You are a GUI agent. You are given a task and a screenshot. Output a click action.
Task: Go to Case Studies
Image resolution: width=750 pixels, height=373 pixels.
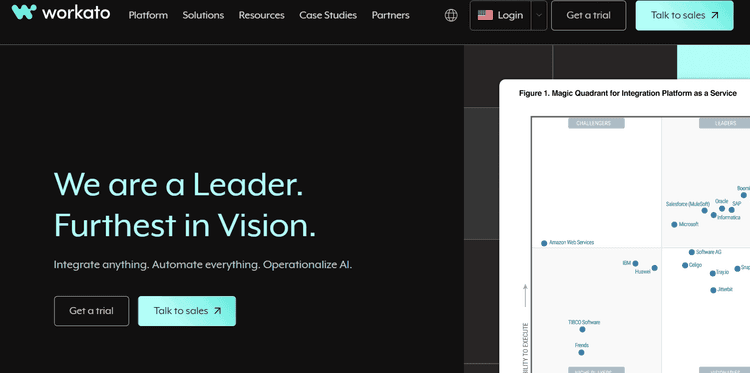328,15
